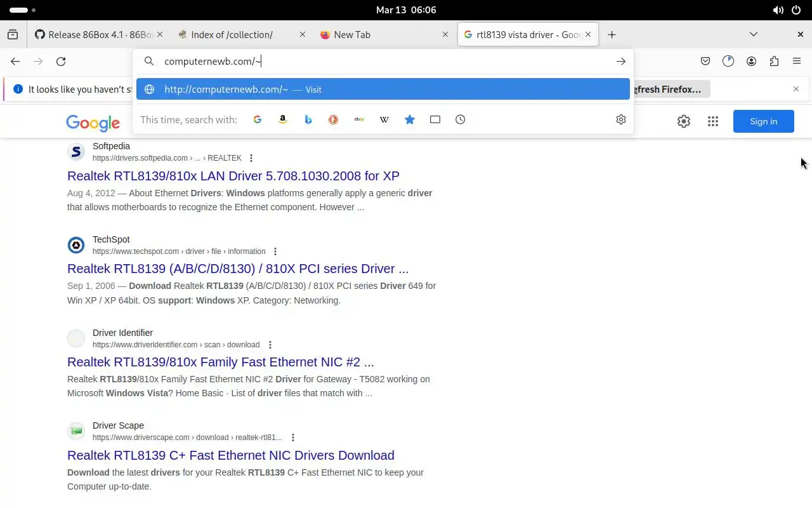This screenshot has height=508, width=812.
Task: Search this time with eBay
Action: click(x=359, y=119)
